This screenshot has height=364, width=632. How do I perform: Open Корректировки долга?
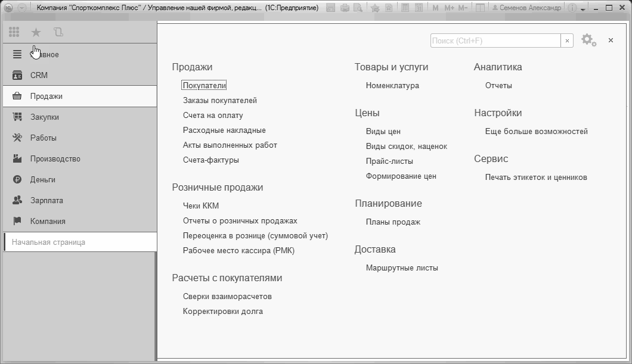[223, 311]
